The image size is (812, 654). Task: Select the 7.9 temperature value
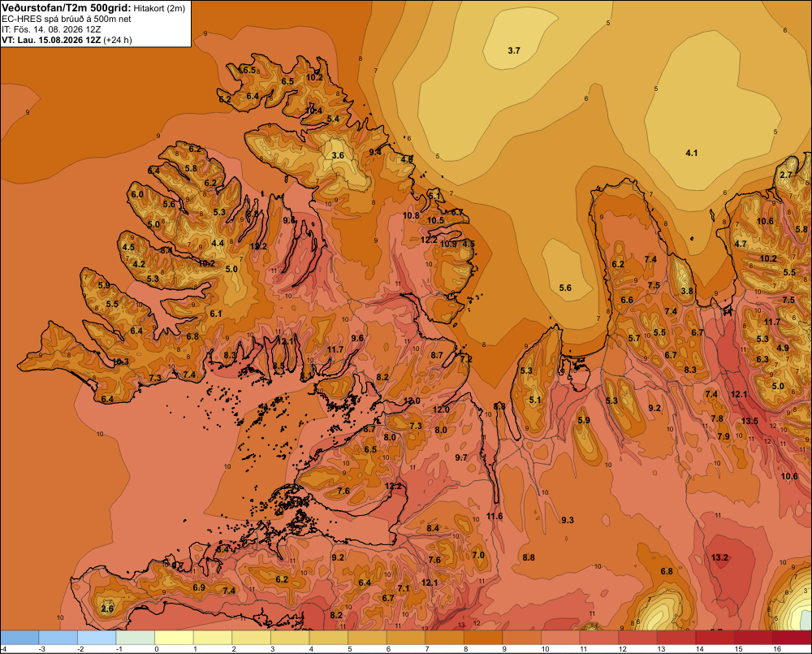[723, 436]
